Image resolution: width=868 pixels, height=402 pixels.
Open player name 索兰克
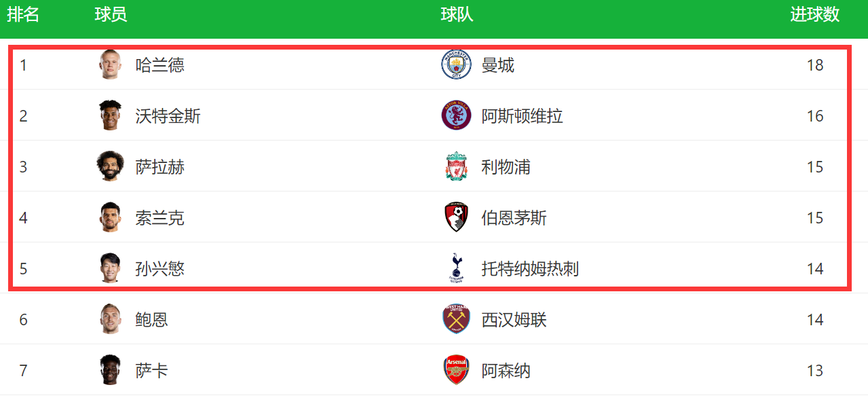pyautogui.click(x=160, y=218)
